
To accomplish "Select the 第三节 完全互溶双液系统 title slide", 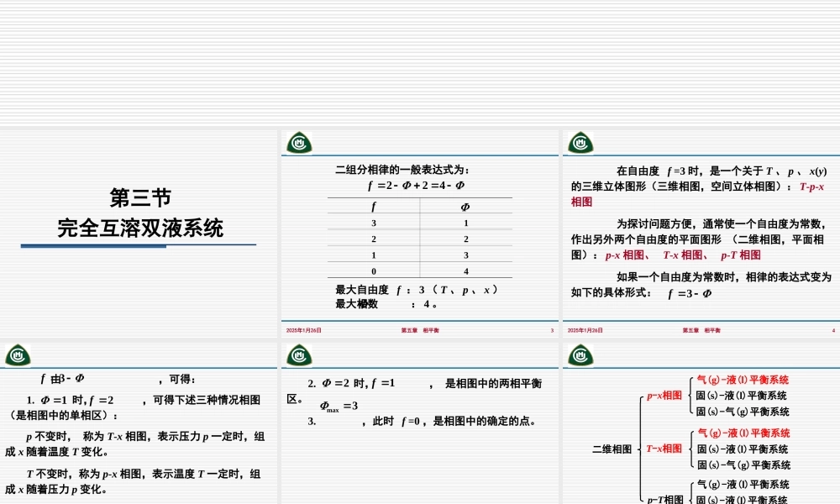I will [139, 210].
